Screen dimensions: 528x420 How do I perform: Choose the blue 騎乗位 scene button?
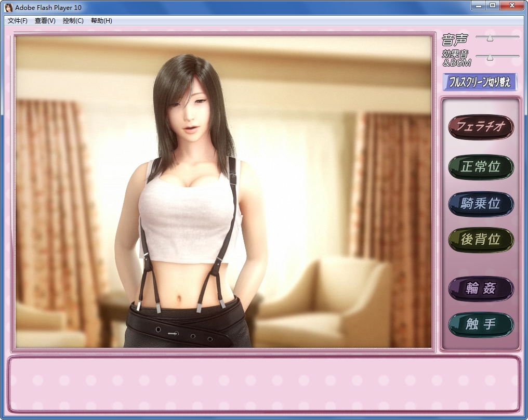[481, 204]
